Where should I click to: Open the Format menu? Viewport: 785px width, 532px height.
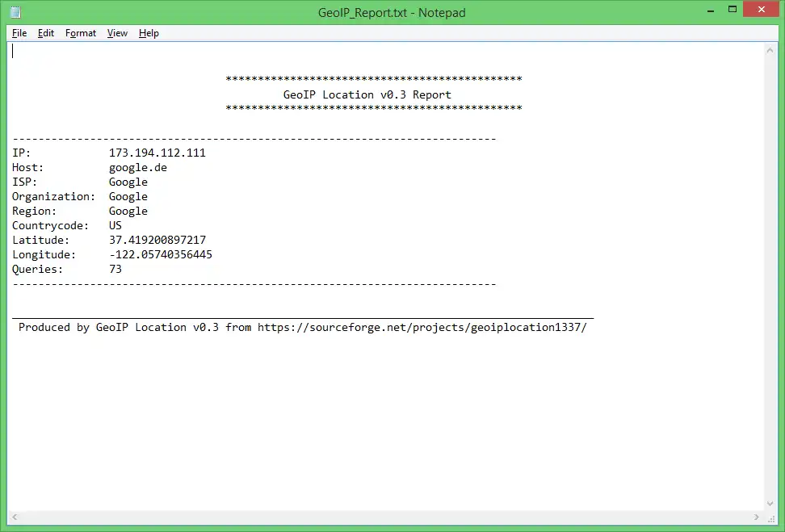tap(81, 33)
